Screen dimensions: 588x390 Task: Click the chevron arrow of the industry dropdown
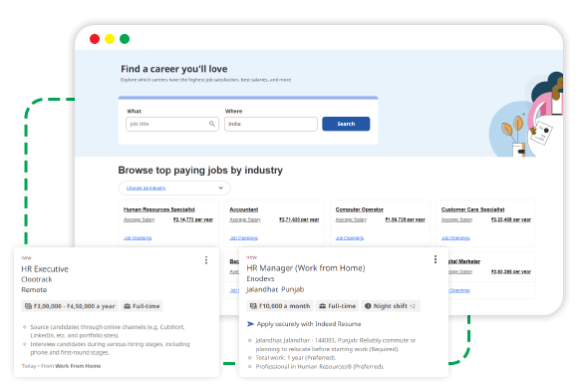pos(221,188)
